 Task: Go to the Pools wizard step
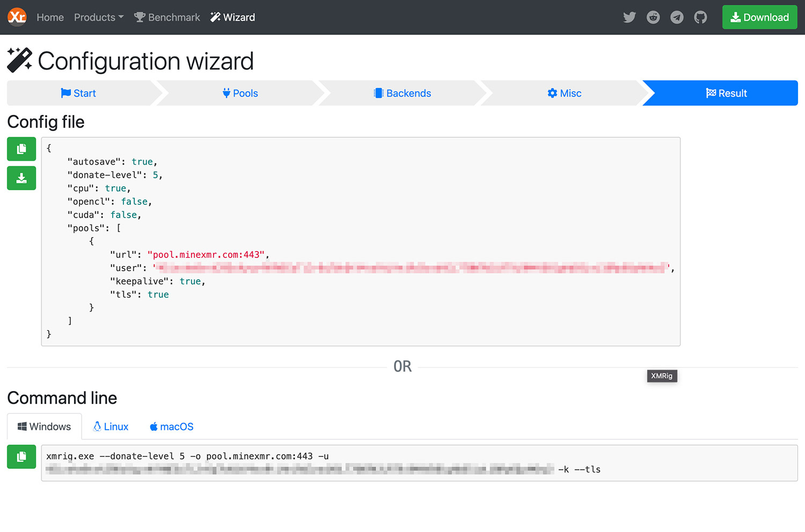click(x=240, y=93)
